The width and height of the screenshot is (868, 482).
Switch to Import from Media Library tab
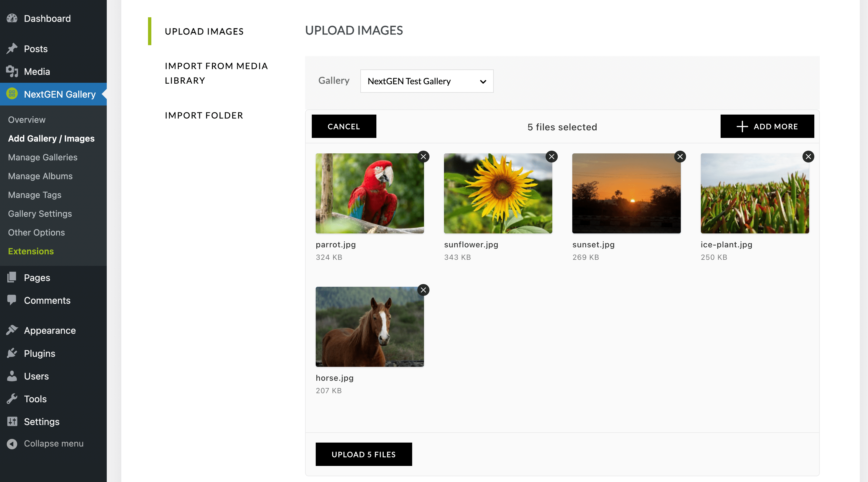click(216, 73)
